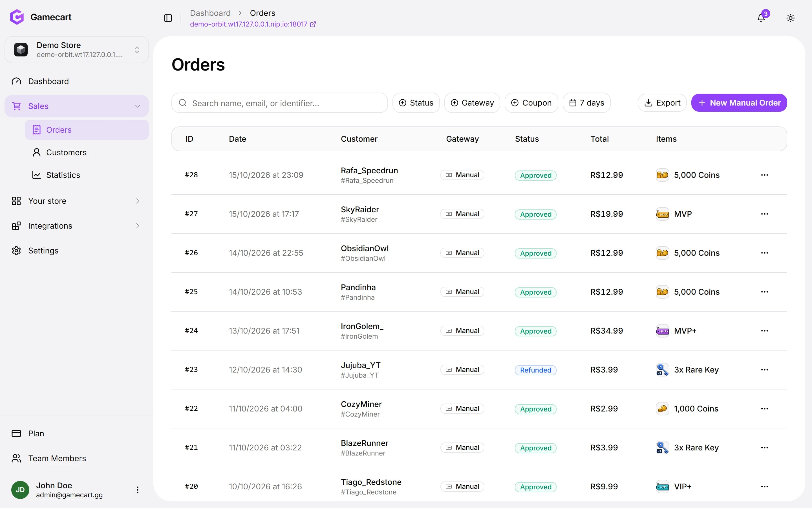The height and width of the screenshot is (508, 812).
Task: Open the Coupon filter dropdown
Action: [531, 103]
